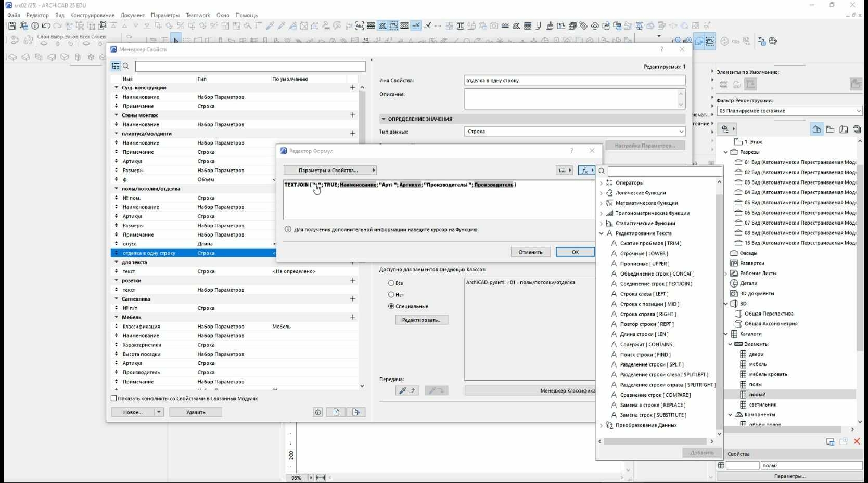Expand the Операторы function group

602,183
